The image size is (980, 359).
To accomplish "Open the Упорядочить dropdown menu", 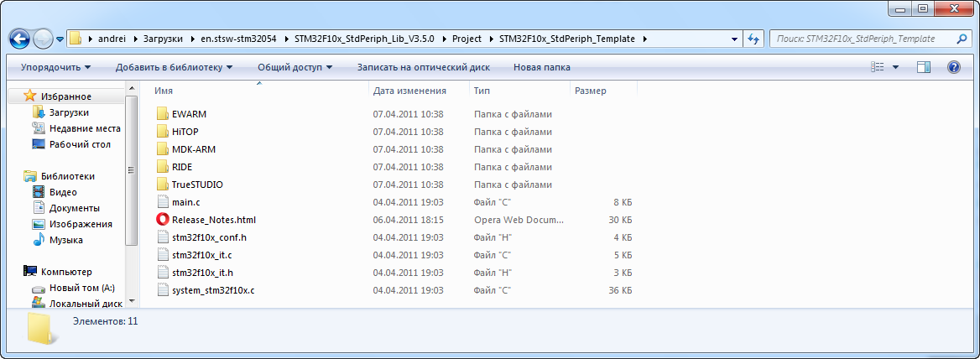I will tap(55, 67).
